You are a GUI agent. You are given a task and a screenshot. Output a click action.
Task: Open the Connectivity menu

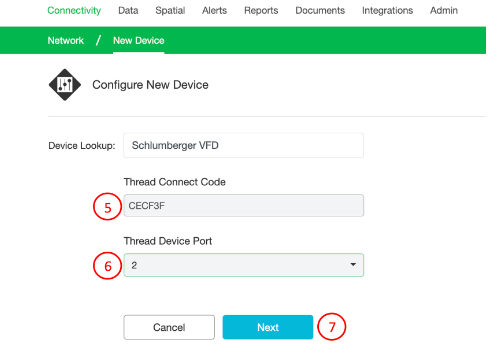(74, 10)
